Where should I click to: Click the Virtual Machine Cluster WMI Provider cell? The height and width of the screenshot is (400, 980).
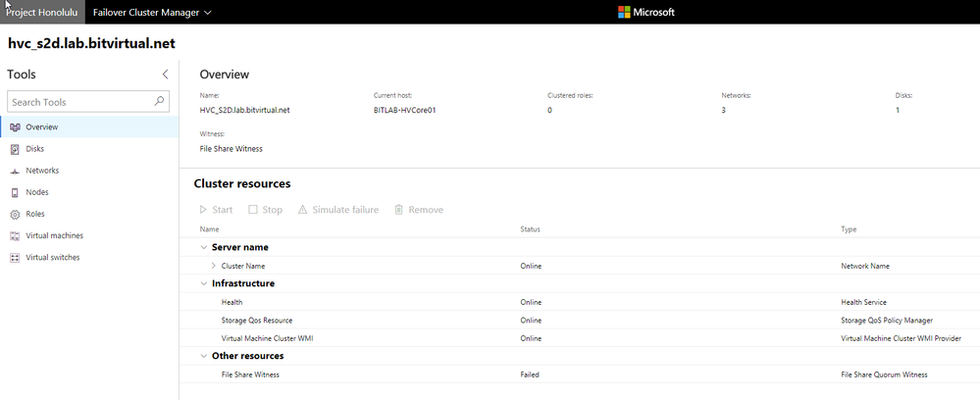click(901, 339)
